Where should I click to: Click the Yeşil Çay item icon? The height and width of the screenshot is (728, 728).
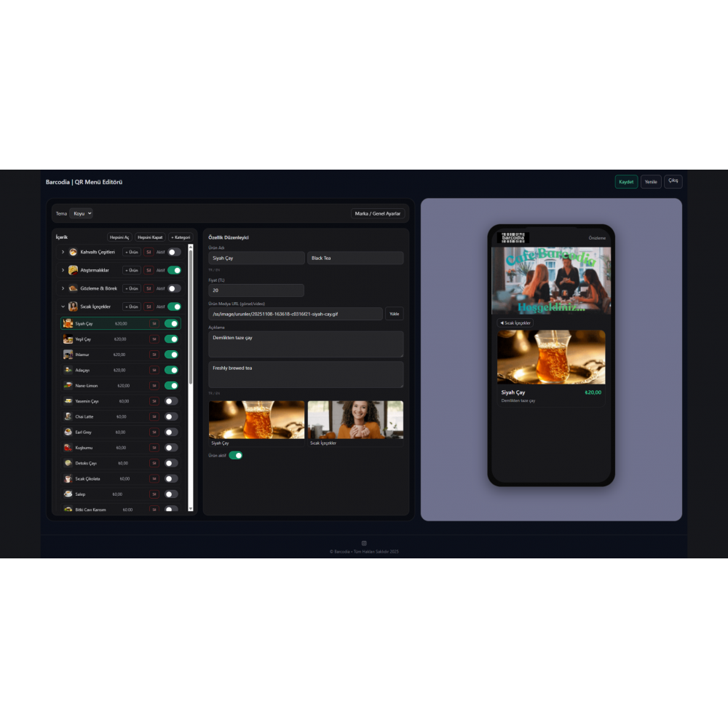click(x=68, y=339)
